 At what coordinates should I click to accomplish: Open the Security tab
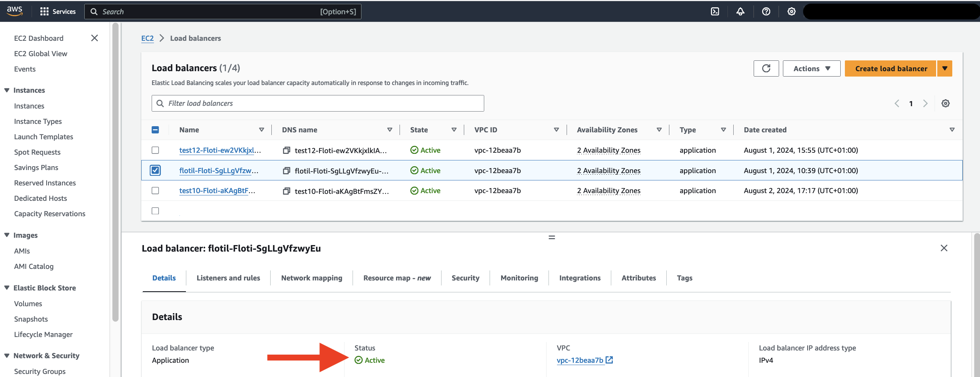[x=465, y=278]
